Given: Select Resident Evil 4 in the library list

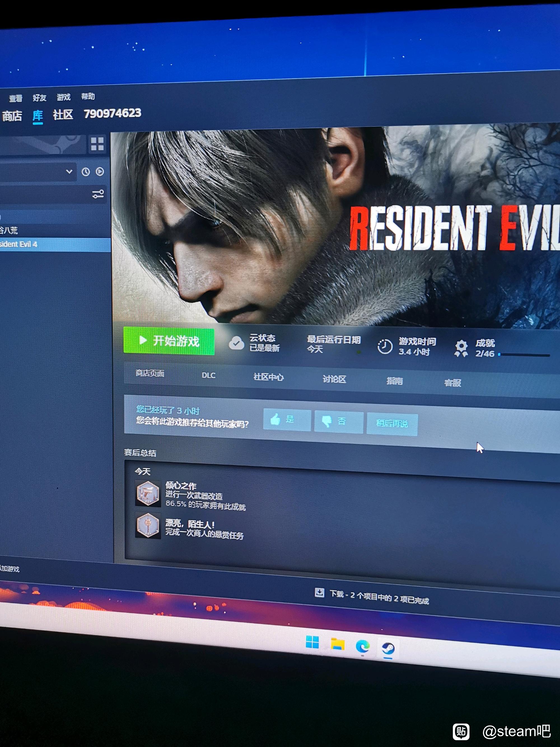Looking at the screenshot, I should pyautogui.click(x=55, y=244).
